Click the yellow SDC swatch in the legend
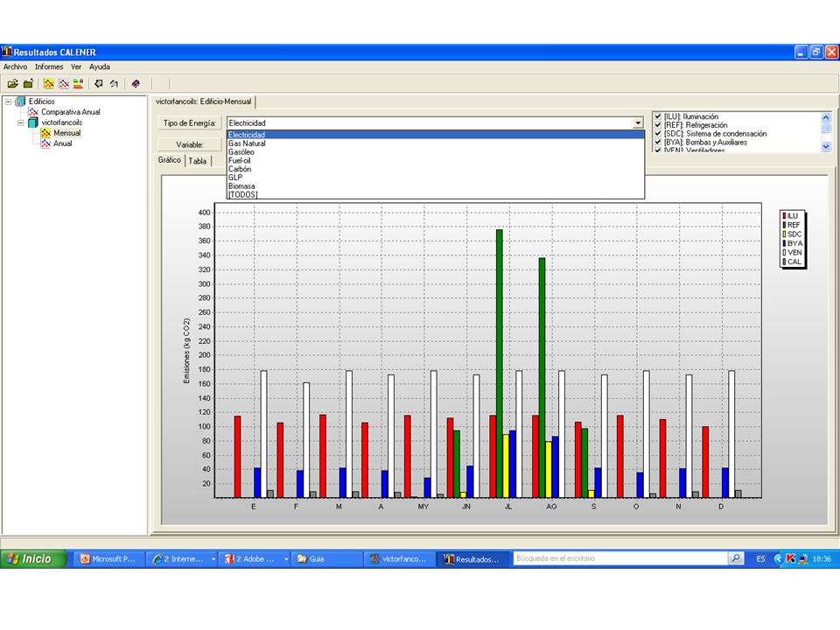The height and width of the screenshot is (630, 840). point(784,234)
